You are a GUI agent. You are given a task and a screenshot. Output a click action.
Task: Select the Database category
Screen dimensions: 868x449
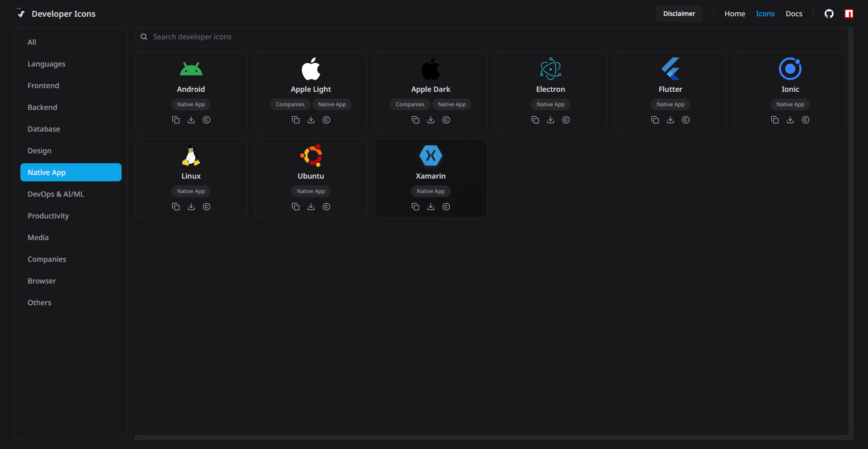pos(71,129)
